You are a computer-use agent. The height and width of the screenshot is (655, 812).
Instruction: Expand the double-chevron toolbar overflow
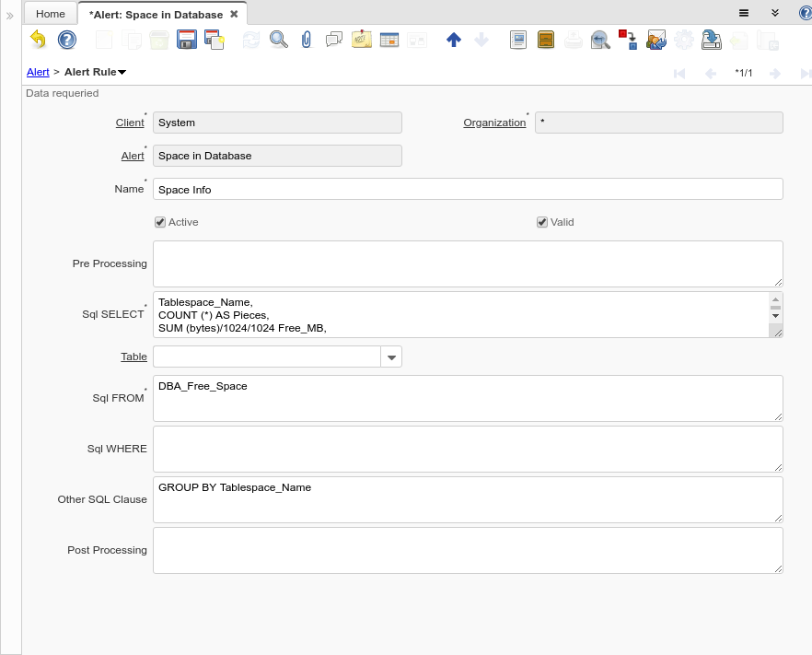coord(775,13)
